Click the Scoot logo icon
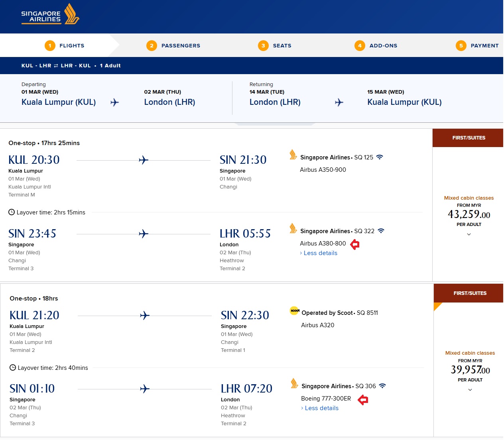 [295, 311]
